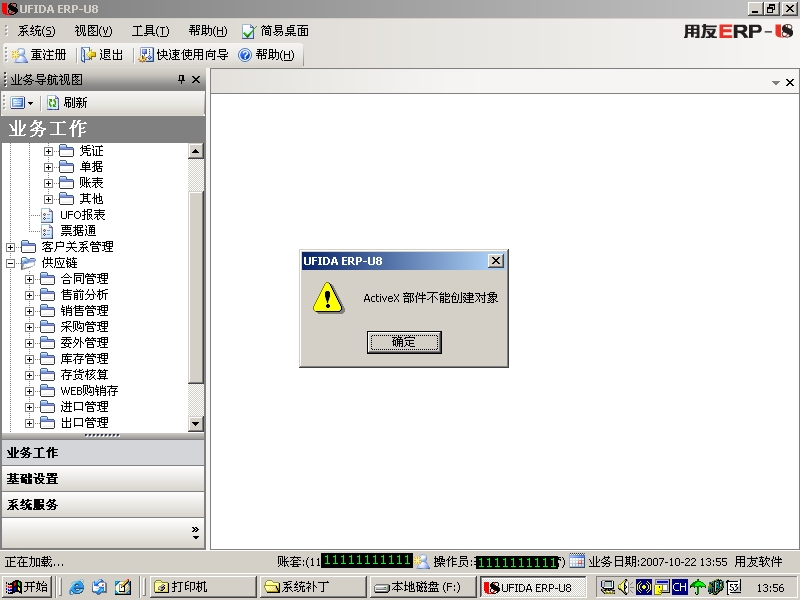Click the 出口管理 folder icon

47,423
